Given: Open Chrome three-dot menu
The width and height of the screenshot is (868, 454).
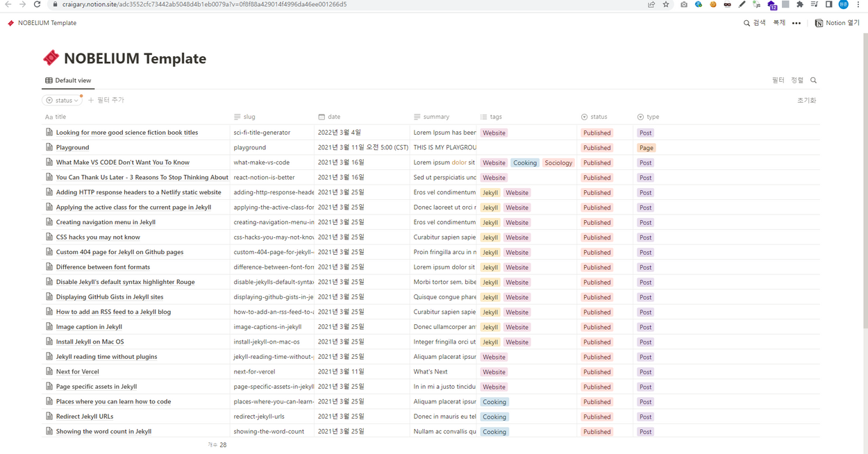Looking at the screenshot, I should 859,4.
